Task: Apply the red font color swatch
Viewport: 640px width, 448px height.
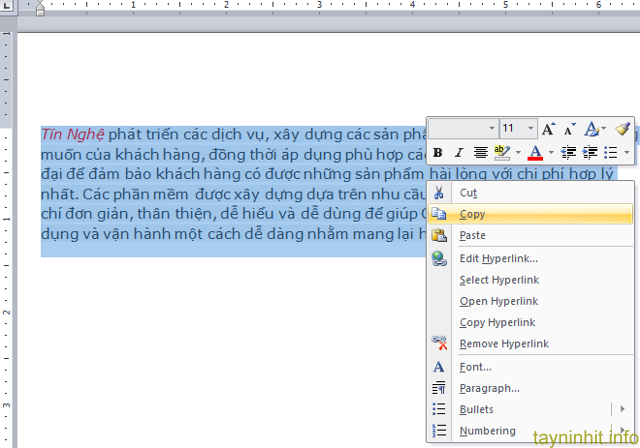Action: tap(535, 153)
